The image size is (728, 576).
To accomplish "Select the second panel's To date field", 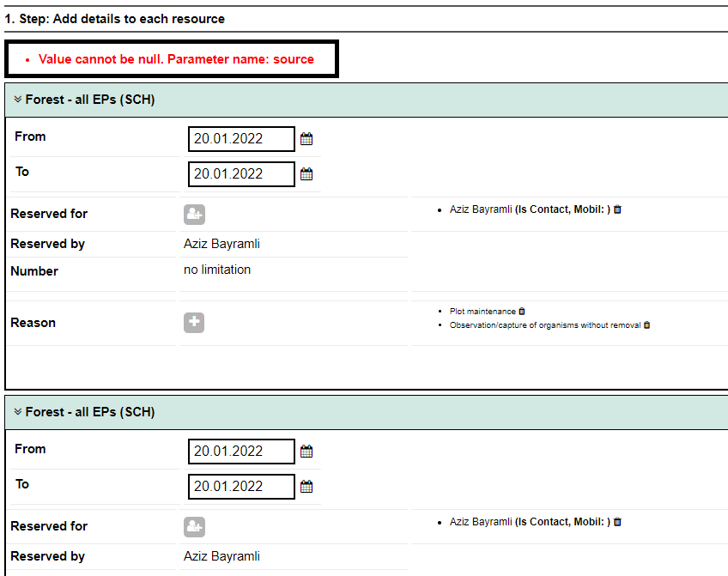I will 241,486.
